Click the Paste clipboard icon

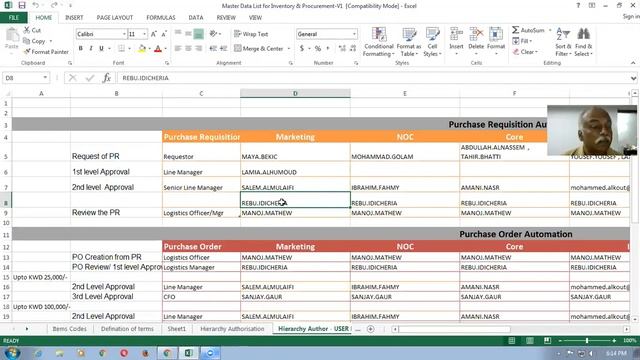[x=12, y=35]
